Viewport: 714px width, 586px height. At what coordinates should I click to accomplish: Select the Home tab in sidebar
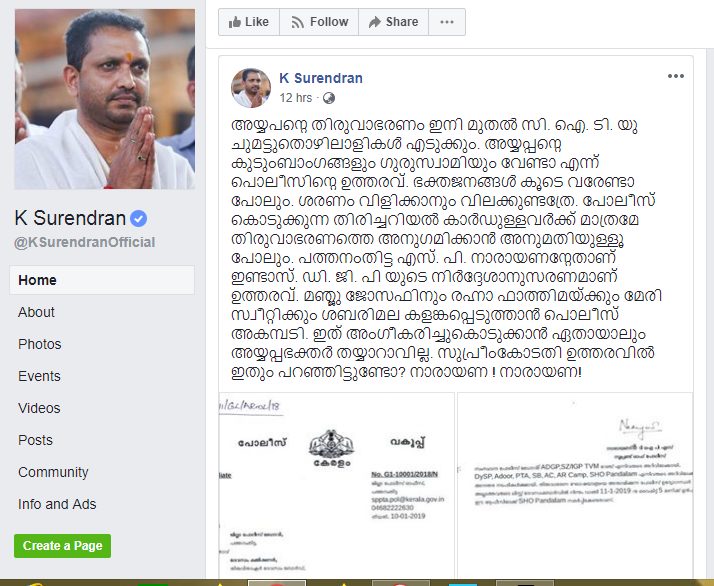click(x=102, y=280)
